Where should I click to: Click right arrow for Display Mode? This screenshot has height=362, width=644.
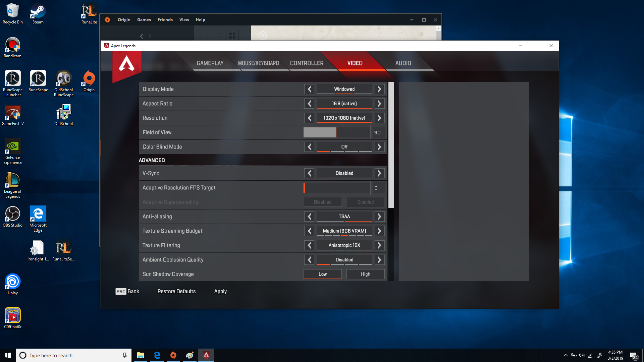point(379,89)
